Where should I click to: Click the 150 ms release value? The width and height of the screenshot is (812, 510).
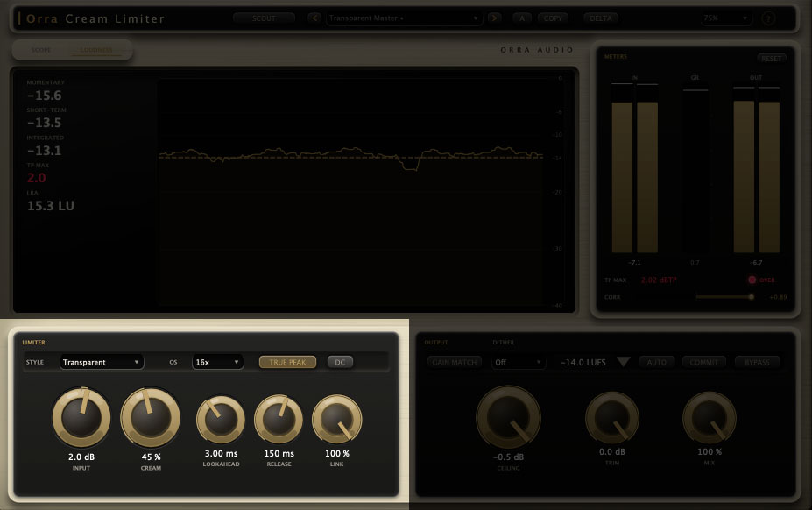pyautogui.click(x=279, y=454)
